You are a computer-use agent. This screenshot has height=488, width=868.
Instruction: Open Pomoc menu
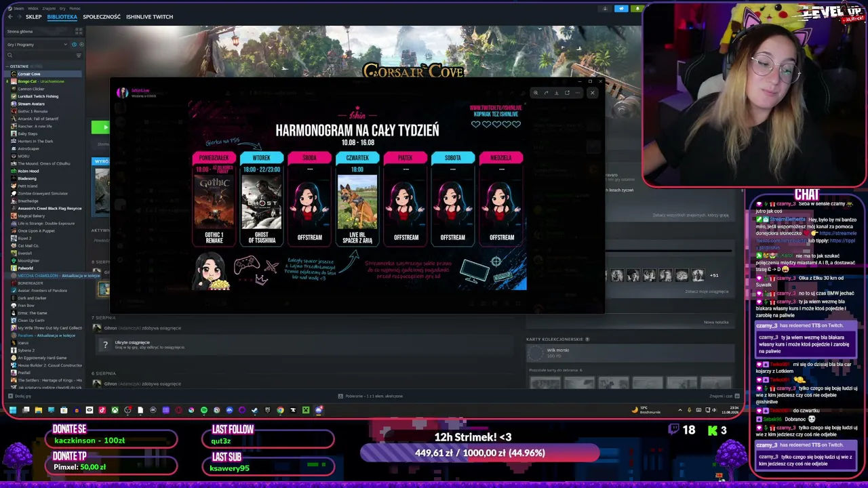point(75,9)
